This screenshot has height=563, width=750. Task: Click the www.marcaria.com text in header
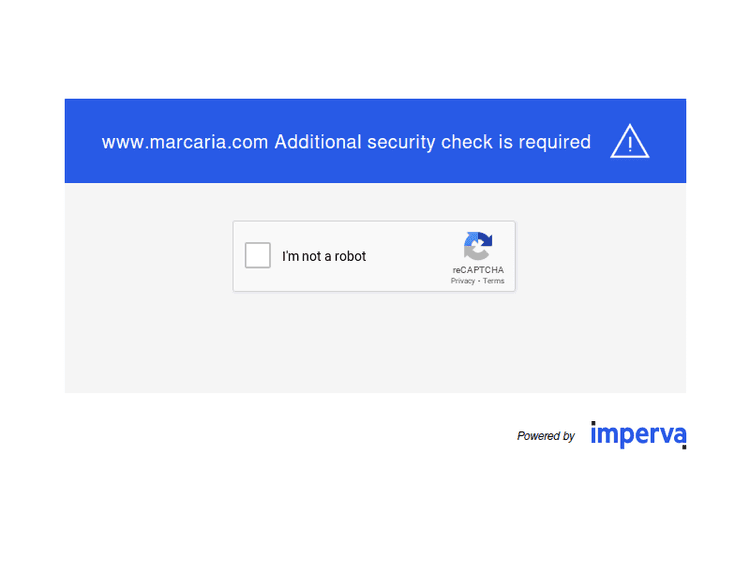[x=185, y=142]
